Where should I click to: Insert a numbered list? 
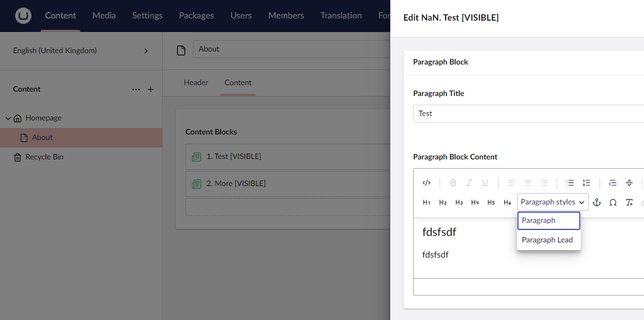click(586, 183)
